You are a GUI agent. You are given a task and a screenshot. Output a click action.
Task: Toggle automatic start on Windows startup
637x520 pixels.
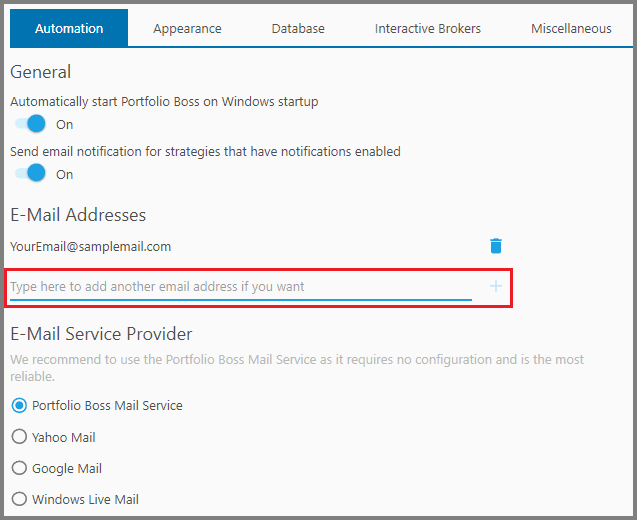click(x=30, y=124)
